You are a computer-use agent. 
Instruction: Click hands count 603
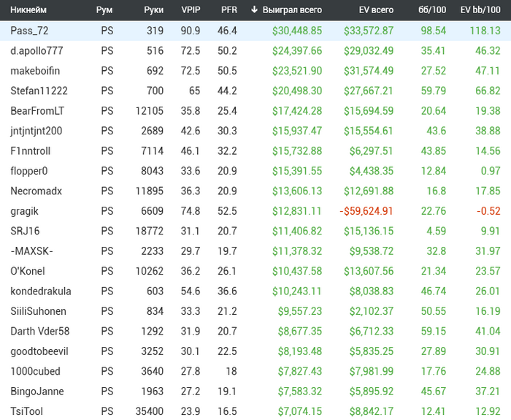tap(155, 291)
